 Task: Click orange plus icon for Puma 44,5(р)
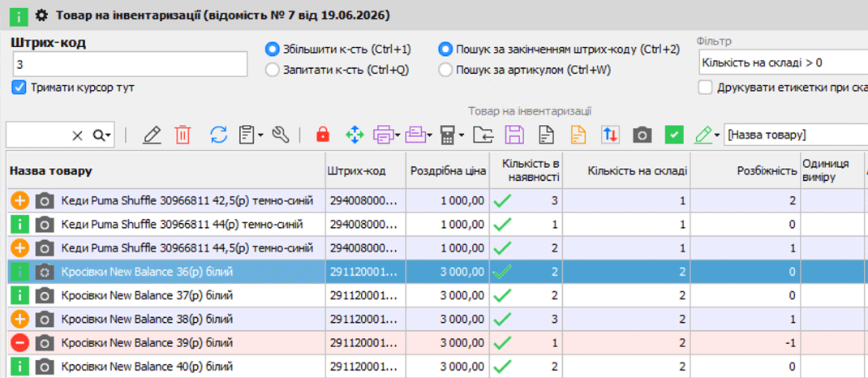coord(19,248)
